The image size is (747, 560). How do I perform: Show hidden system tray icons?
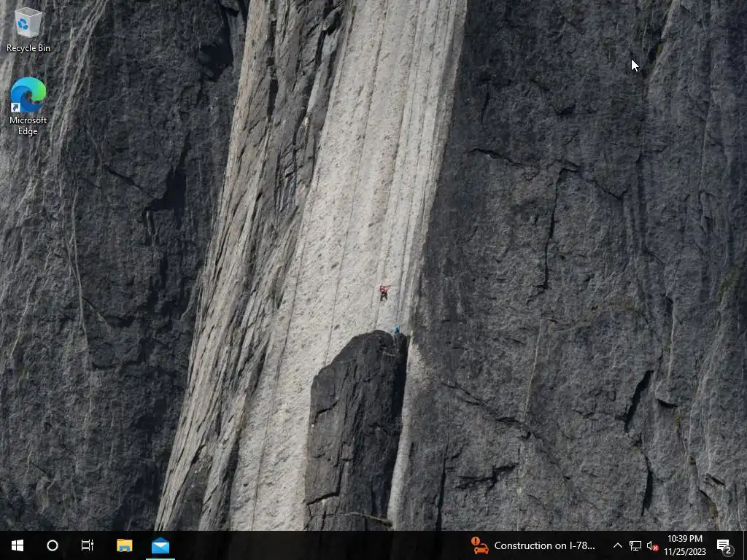coord(617,545)
